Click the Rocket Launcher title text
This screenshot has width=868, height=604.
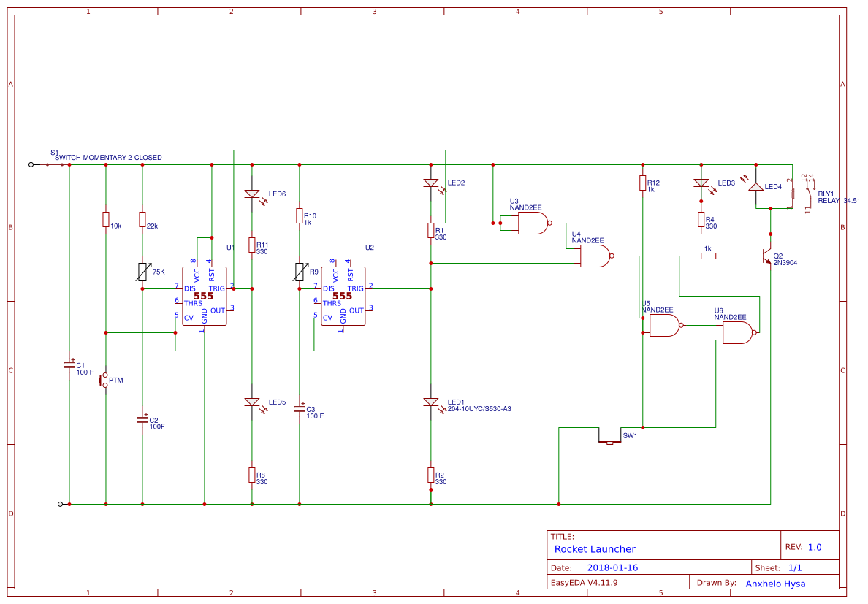[x=595, y=548]
